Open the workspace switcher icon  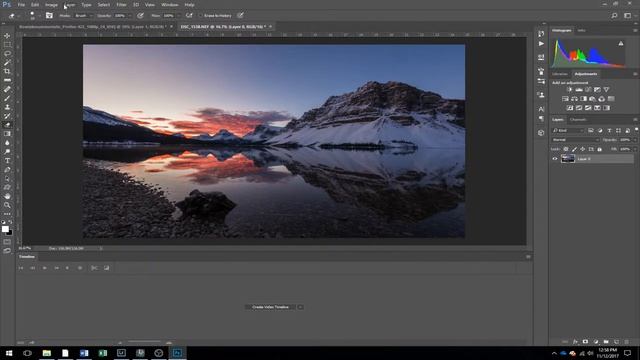coord(627,16)
